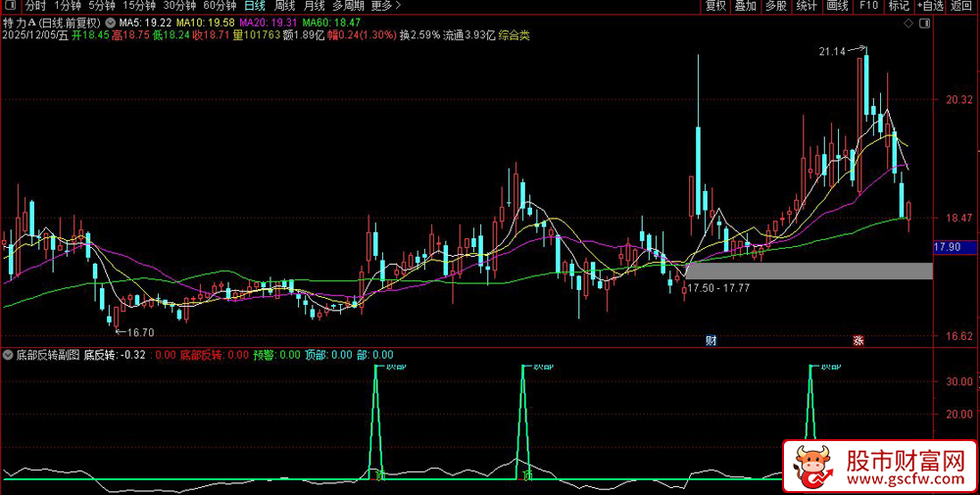
Task: Expand the 更多 period options
Action: 386,6
